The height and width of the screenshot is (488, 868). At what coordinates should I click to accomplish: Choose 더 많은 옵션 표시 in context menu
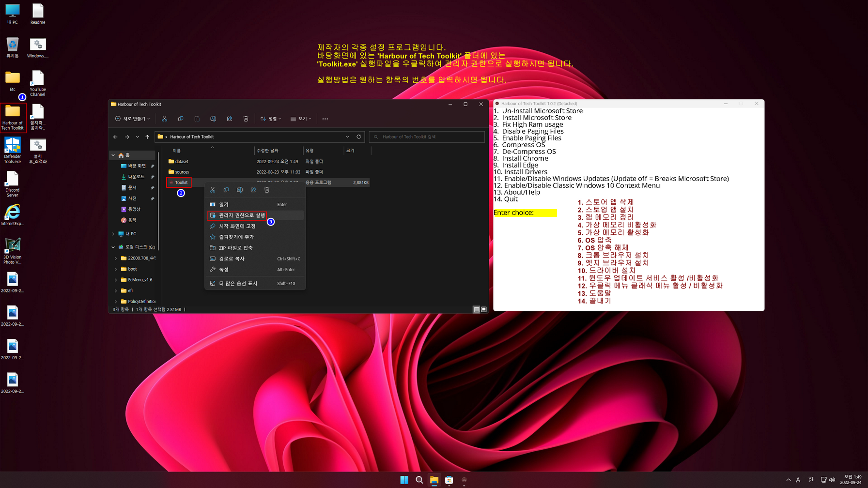[x=255, y=283]
